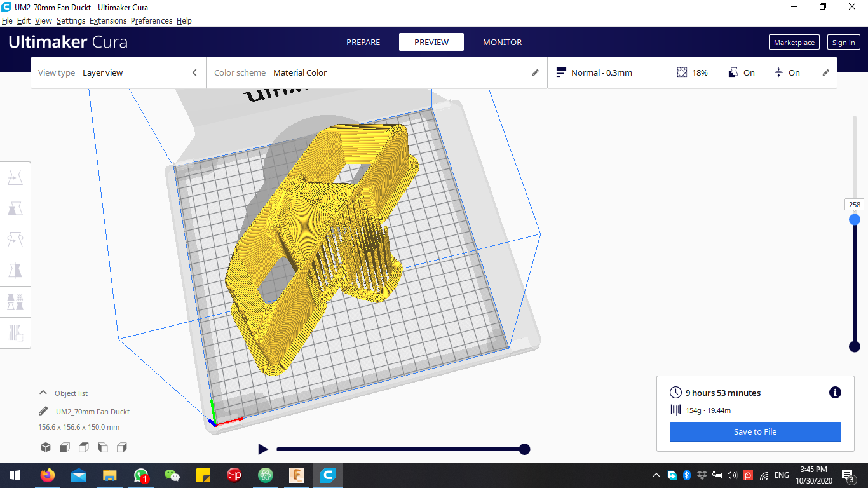Open the Extensions menu

(x=108, y=20)
